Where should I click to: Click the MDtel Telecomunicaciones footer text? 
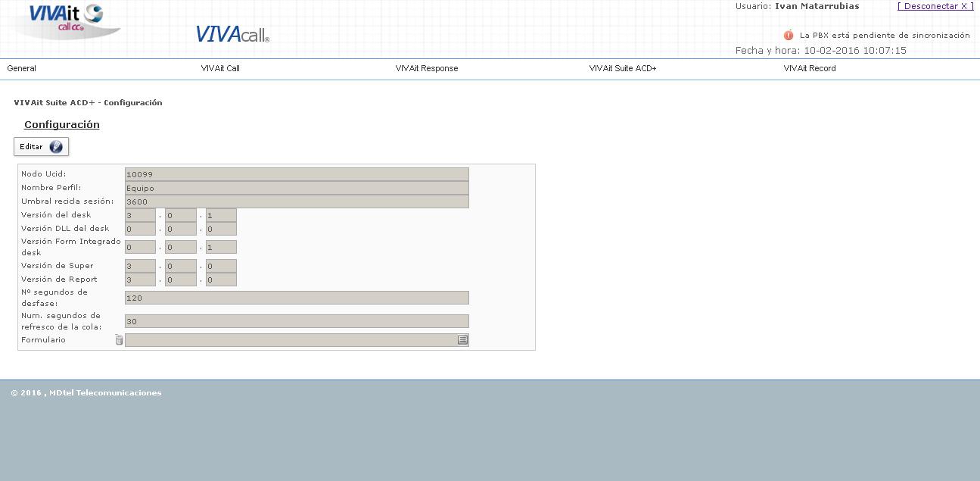tap(105, 393)
